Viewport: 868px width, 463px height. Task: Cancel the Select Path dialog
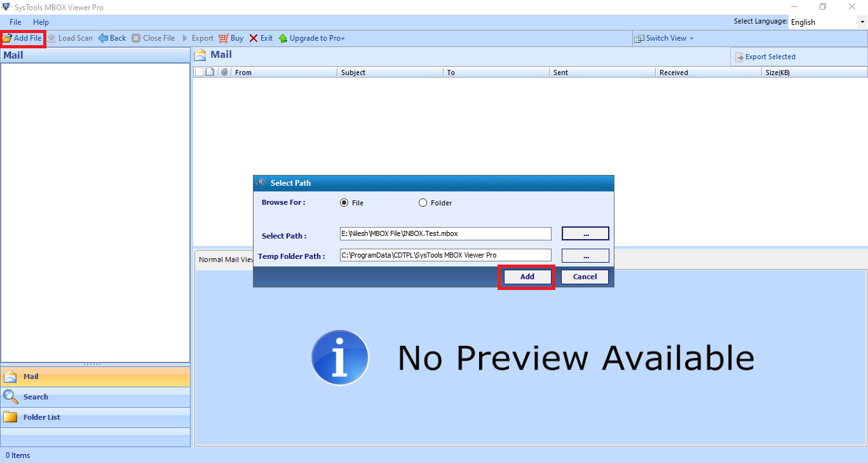pyautogui.click(x=585, y=277)
